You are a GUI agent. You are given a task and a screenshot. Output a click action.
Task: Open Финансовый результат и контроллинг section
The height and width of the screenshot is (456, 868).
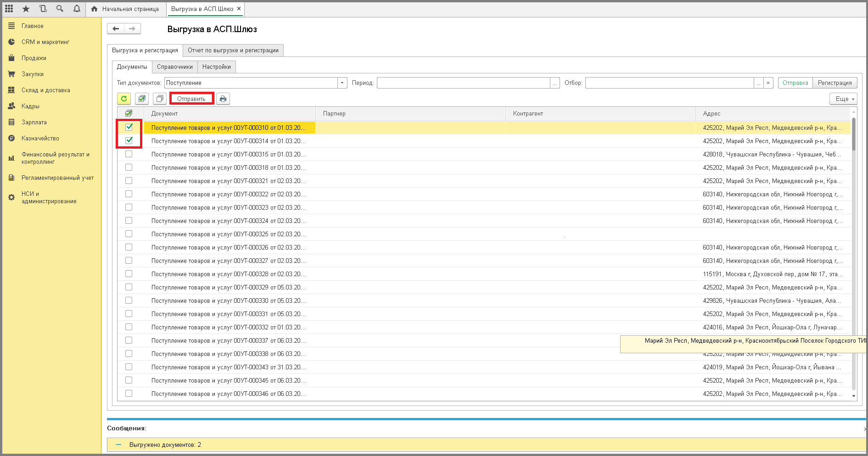pos(55,158)
